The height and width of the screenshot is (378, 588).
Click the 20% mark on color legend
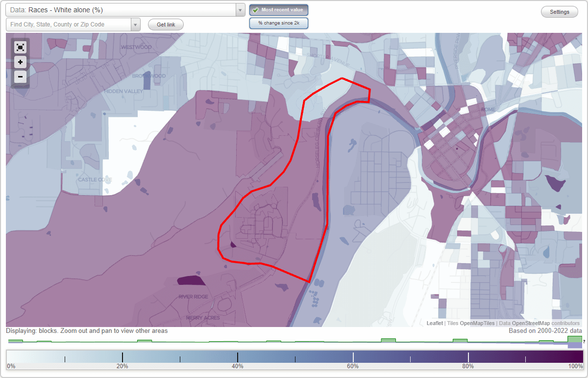122,358
